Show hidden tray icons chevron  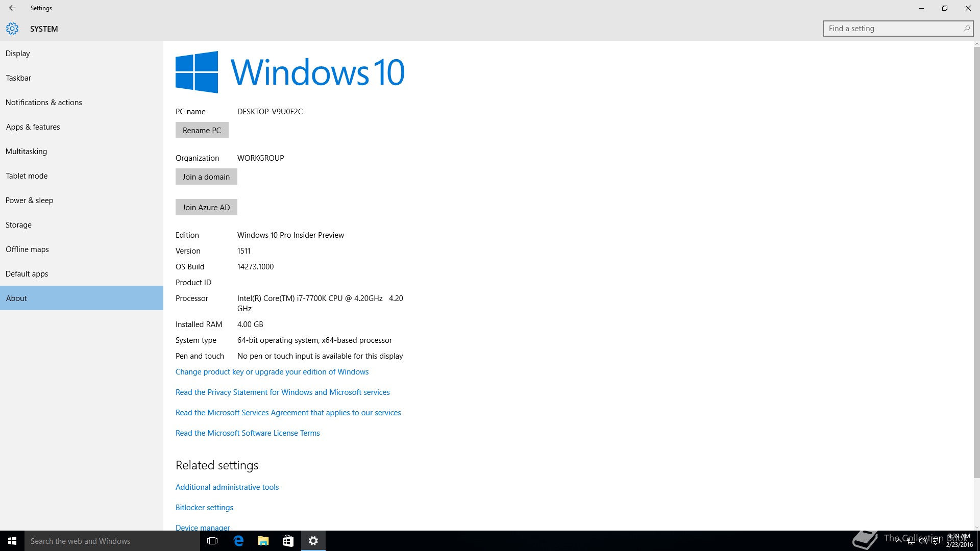(x=899, y=541)
